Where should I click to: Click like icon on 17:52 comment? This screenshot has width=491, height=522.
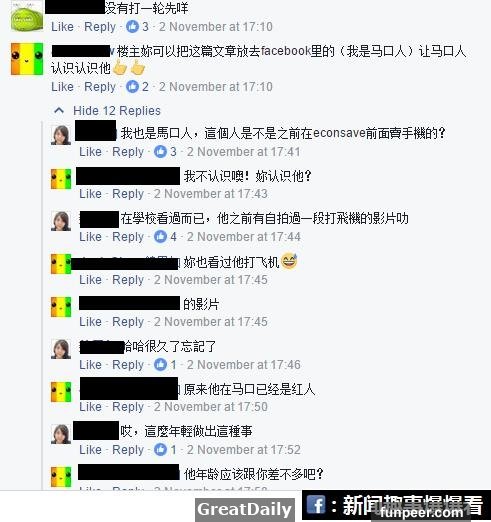[x=160, y=449]
